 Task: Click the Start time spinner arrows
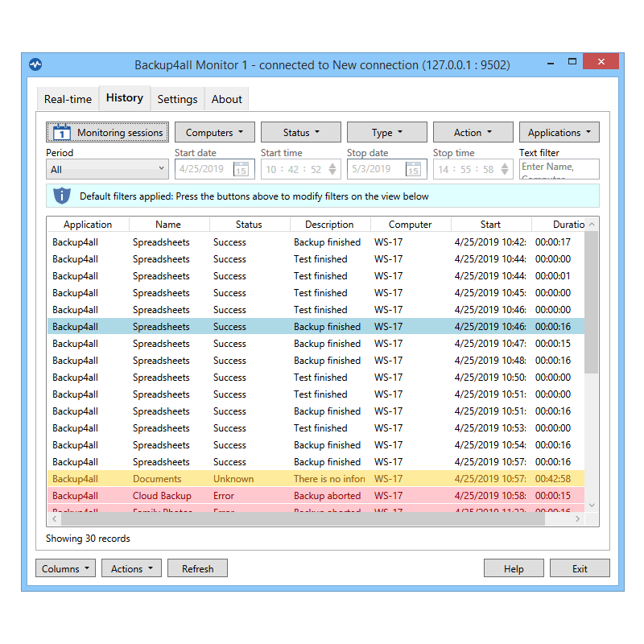pyautogui.click(x=332, y=169)
